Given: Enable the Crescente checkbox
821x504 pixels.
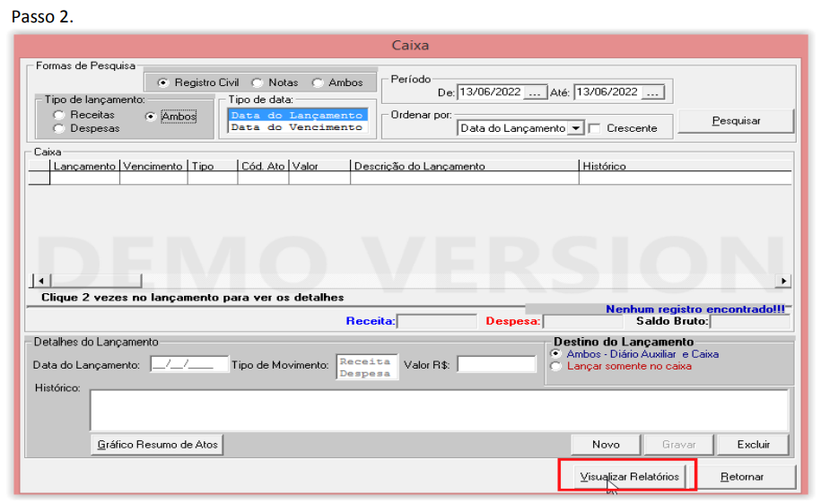Looking at the screenshot, I should [x=594, y=128].
